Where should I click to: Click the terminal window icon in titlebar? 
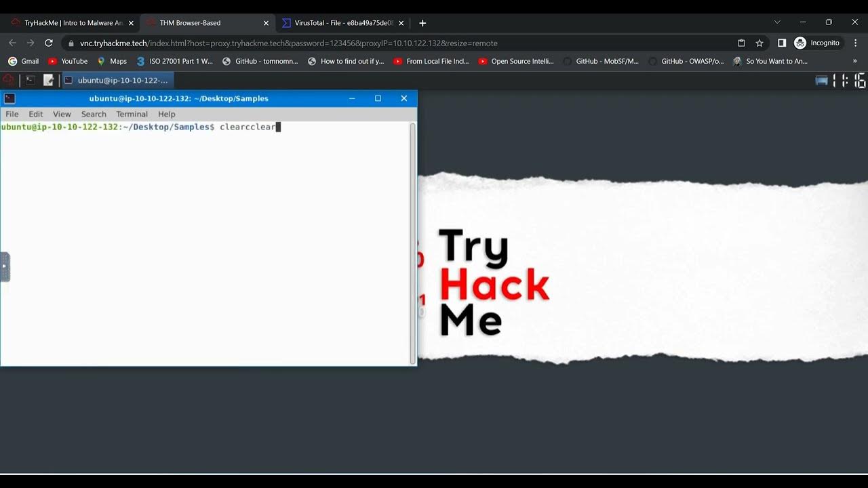click(9, 98)
